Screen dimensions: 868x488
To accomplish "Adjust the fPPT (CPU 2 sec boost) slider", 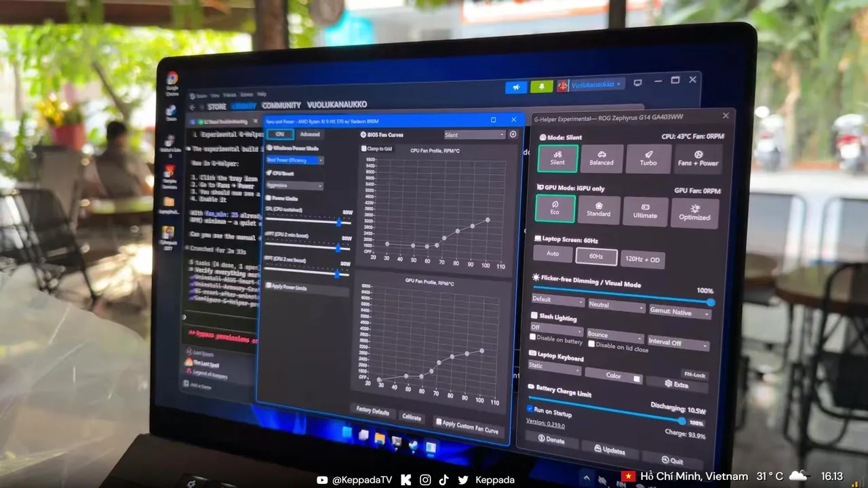I will tap(308, 274).
